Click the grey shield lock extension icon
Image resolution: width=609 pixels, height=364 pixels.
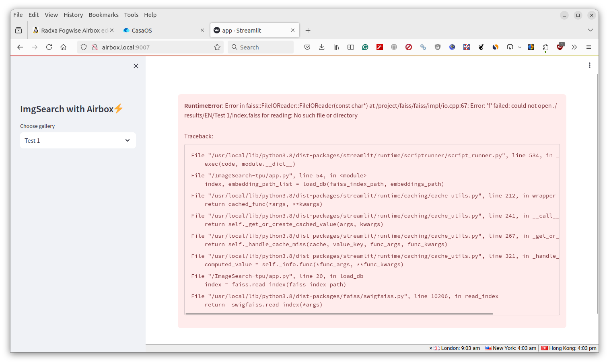tap(438, 47)
